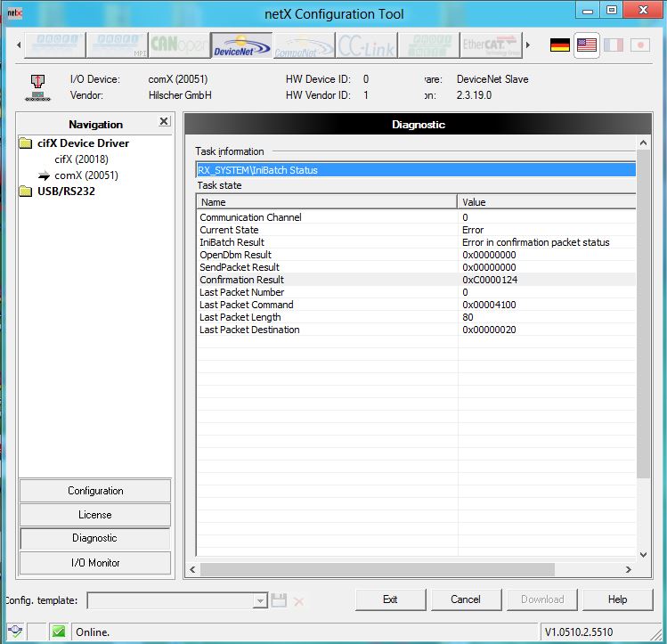Select the US English flag
667x644 pixels.
pos(586,45)
